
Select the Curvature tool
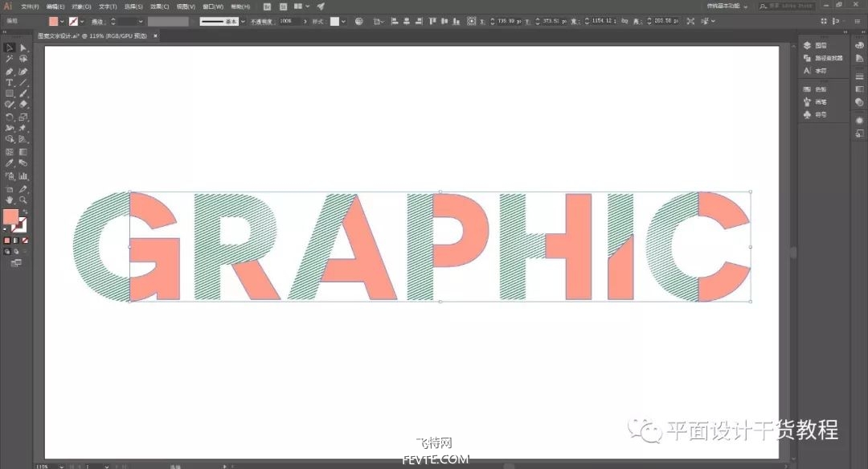23,72
